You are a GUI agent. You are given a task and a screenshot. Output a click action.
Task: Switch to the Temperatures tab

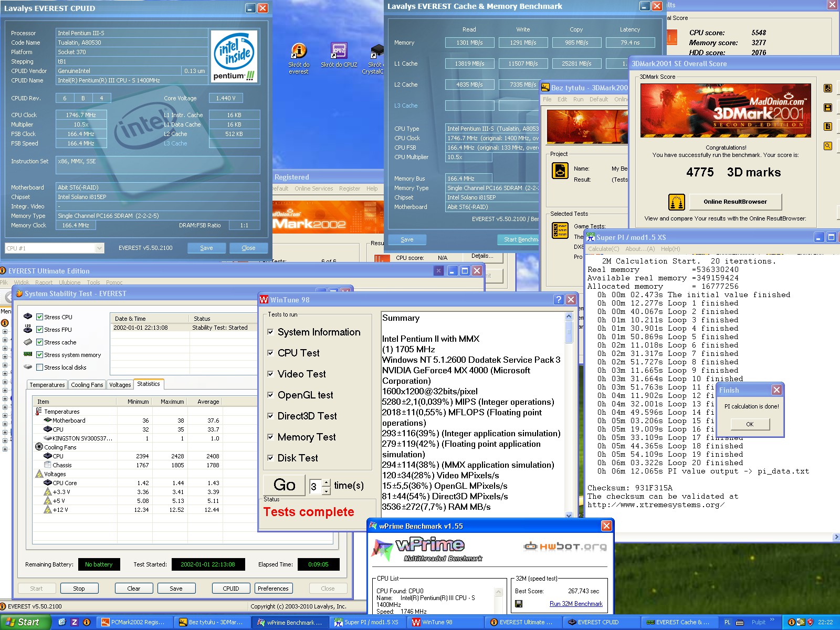pos(47,385)
